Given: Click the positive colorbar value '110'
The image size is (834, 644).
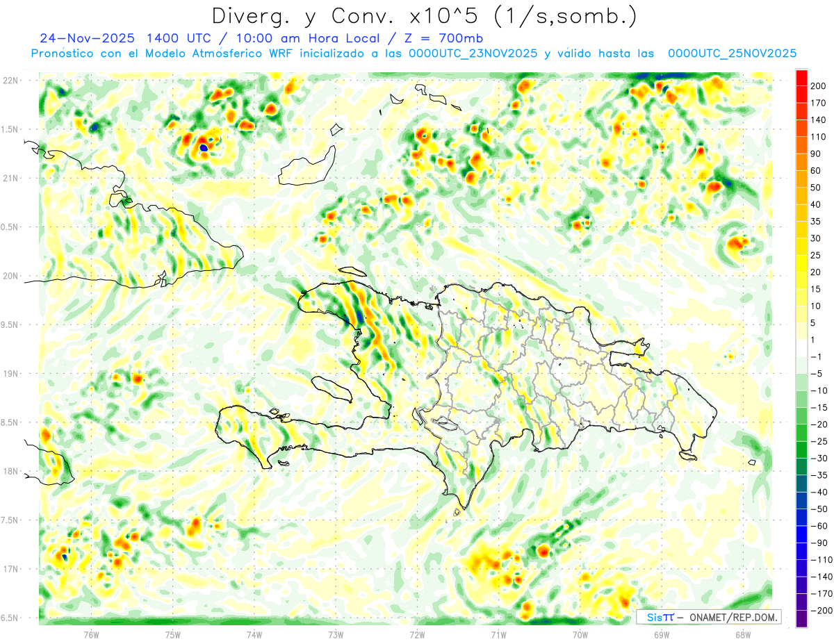Looking at the screenshot, I should click(819, 137).
